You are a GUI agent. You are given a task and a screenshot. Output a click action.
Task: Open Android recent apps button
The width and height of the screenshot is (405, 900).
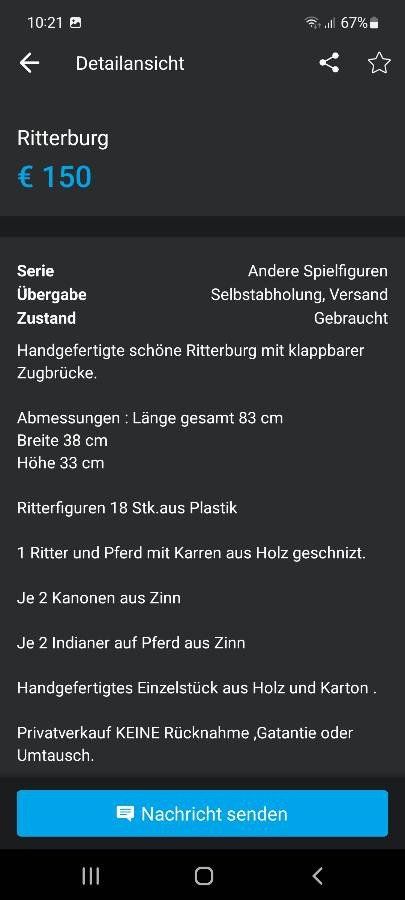click(x=91, y=876)
